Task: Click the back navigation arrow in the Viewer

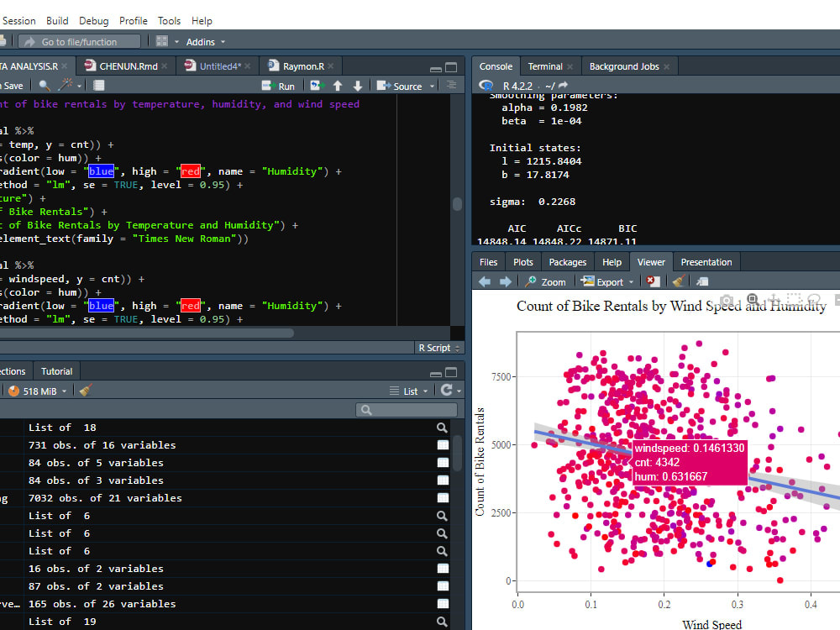Action: (485, 281)
